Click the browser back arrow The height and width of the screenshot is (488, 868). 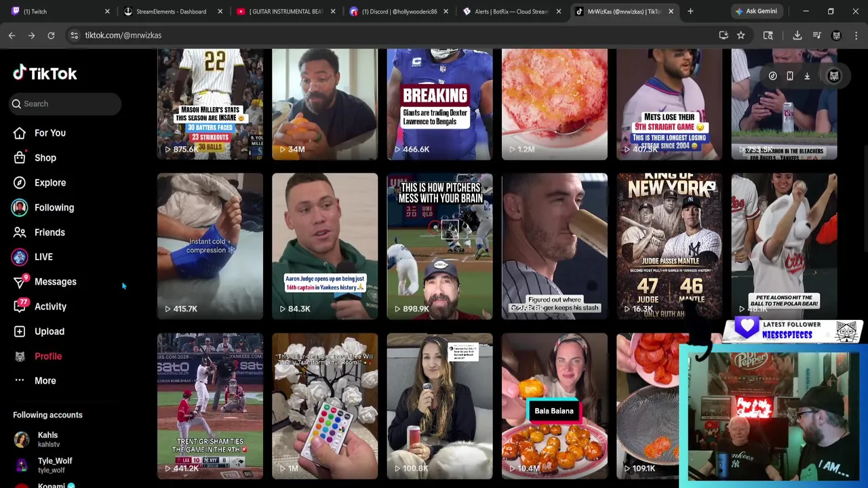12,35
